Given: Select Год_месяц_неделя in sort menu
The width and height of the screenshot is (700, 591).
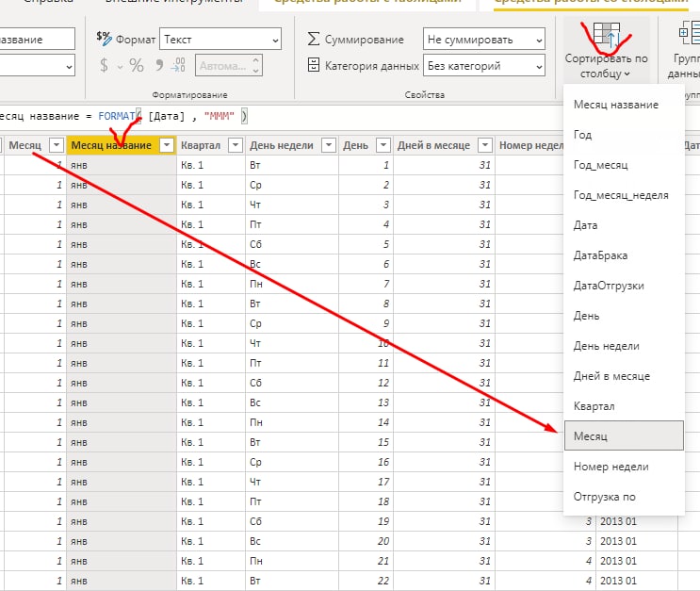Looking at the screenshot, I should (x=624, y=195).
